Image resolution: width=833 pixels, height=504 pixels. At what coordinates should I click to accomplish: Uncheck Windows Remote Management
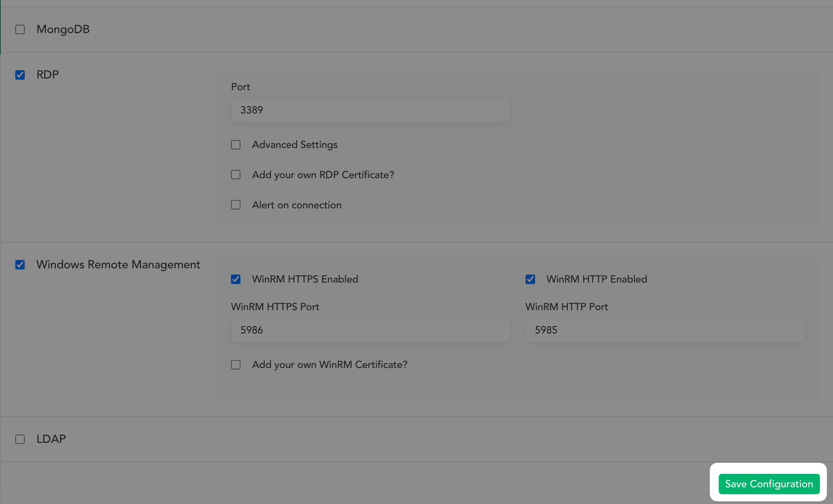(x=20, y=265)
